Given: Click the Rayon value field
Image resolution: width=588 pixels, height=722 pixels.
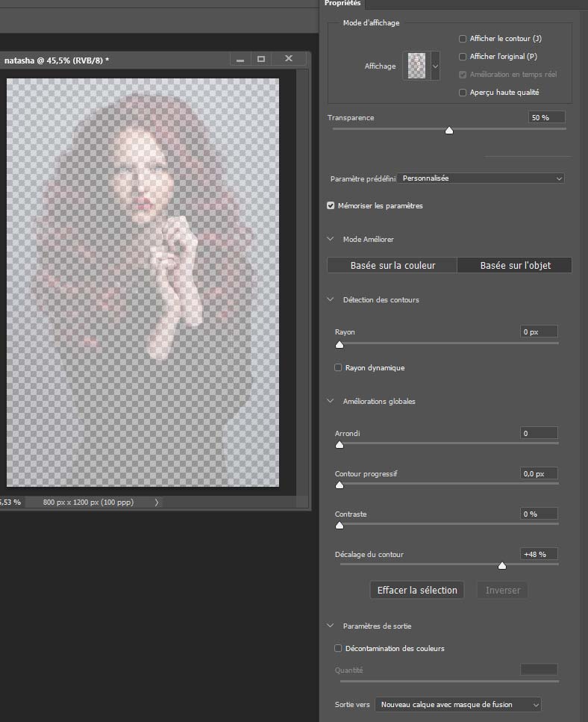Looking at the screenshot, I should [539, 332].
